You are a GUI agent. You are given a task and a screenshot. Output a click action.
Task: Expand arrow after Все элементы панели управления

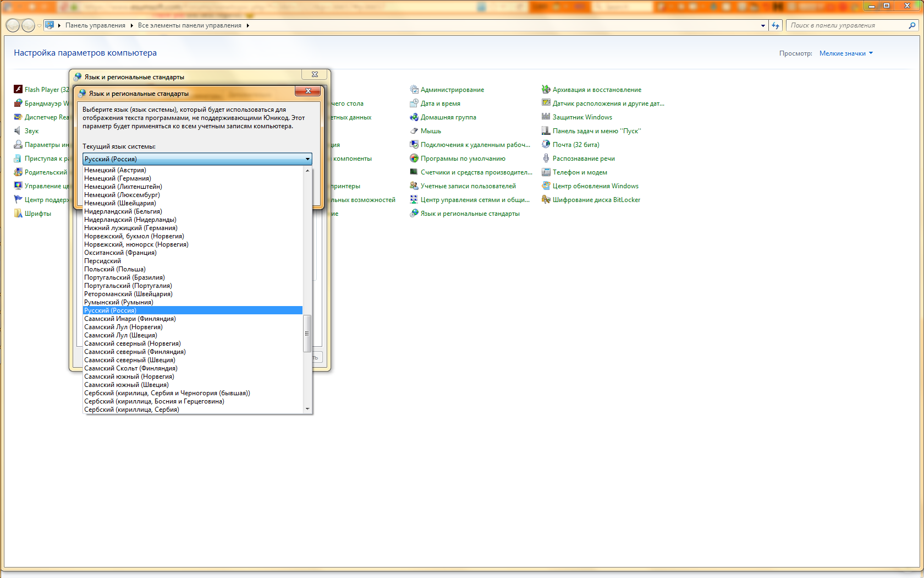click(x=248, y=25)
